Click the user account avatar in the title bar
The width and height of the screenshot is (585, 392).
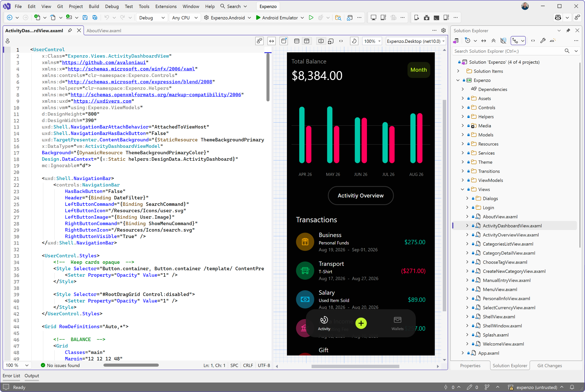[525, 6]
